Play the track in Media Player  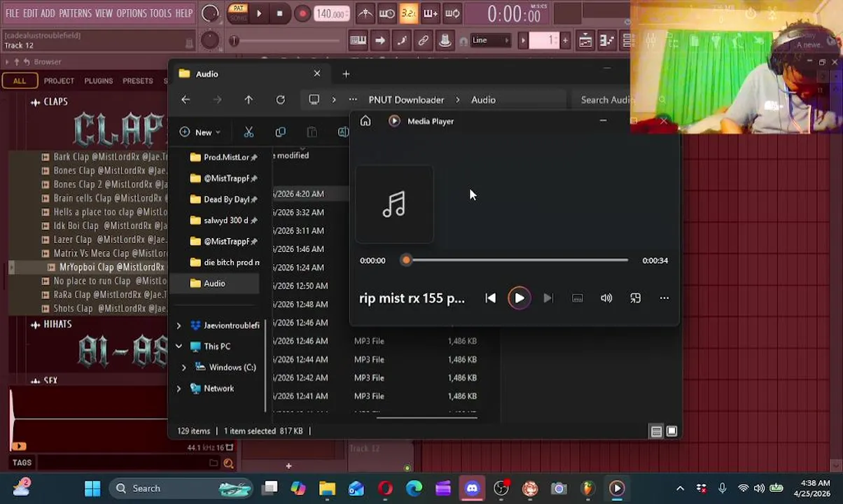click(519, 298)
